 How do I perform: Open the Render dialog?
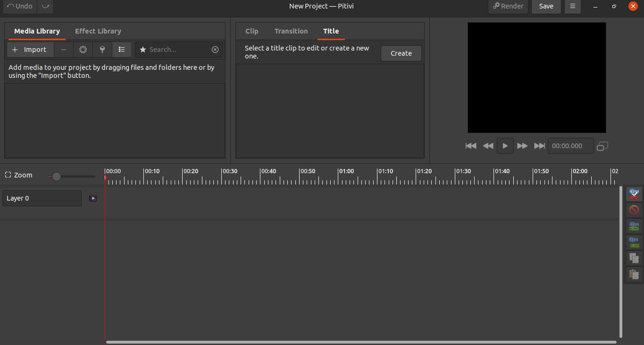[508, 6]
